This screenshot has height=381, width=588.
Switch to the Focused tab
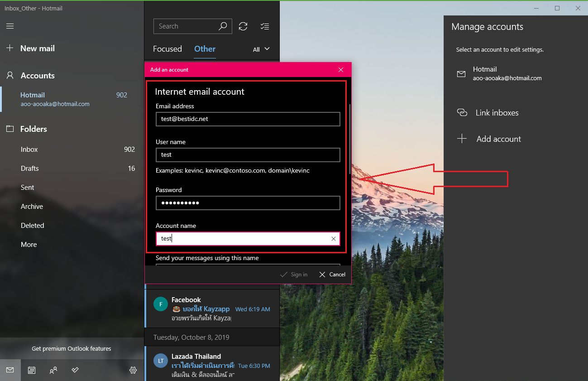click(167, 49)
